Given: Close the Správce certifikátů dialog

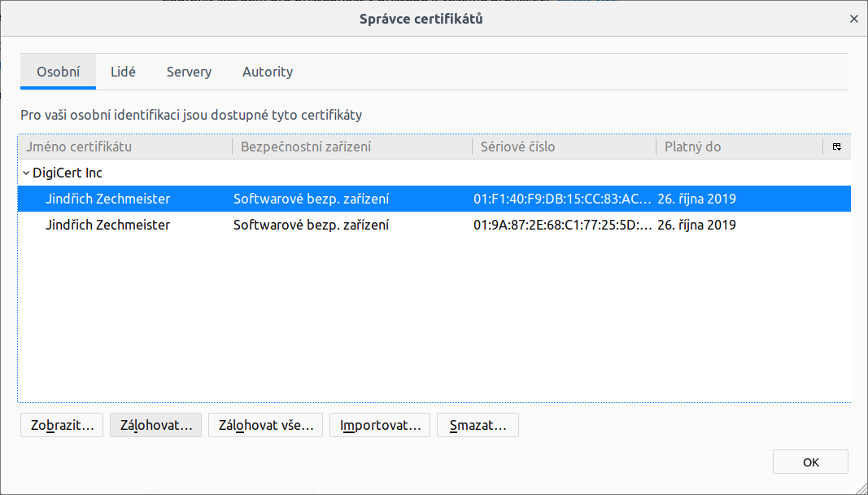Looking at the screenshot, I should [853, 19].
